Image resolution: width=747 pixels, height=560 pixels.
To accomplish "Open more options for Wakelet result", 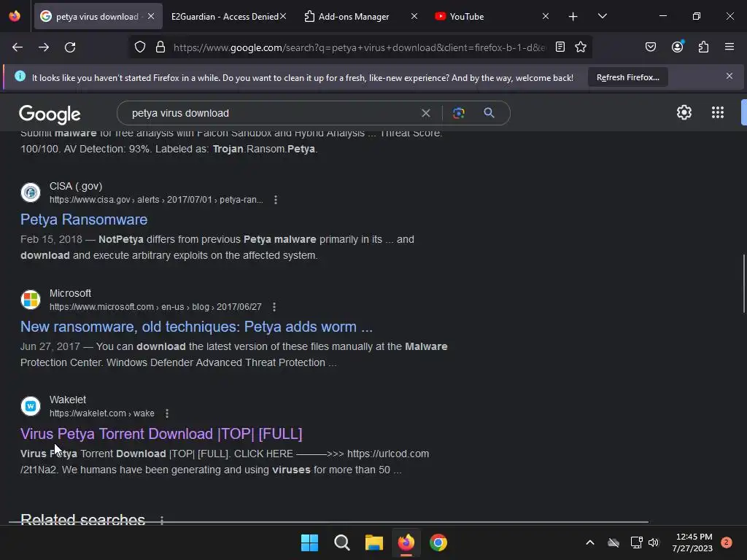I will [167, 414].
